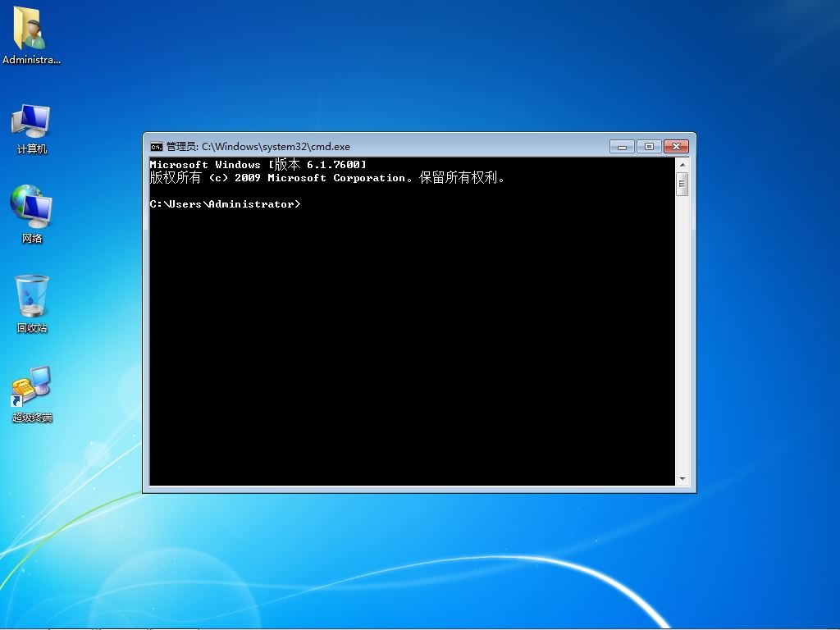Click the cmd.exe title bar text
The image size is (840, 630).
coord(258,147)
